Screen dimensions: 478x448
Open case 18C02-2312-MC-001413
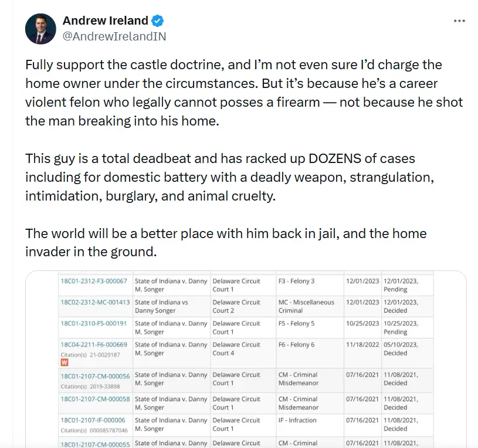pyautogui.click(x=94, y=303)
